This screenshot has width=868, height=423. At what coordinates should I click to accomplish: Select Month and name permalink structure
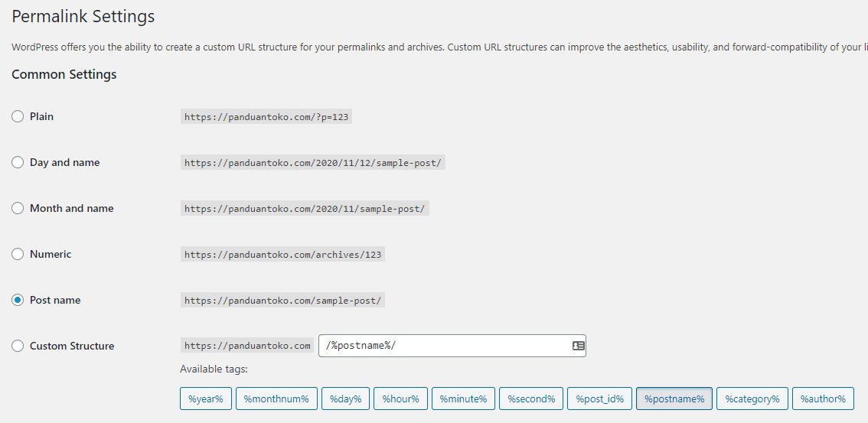(18, 208)
